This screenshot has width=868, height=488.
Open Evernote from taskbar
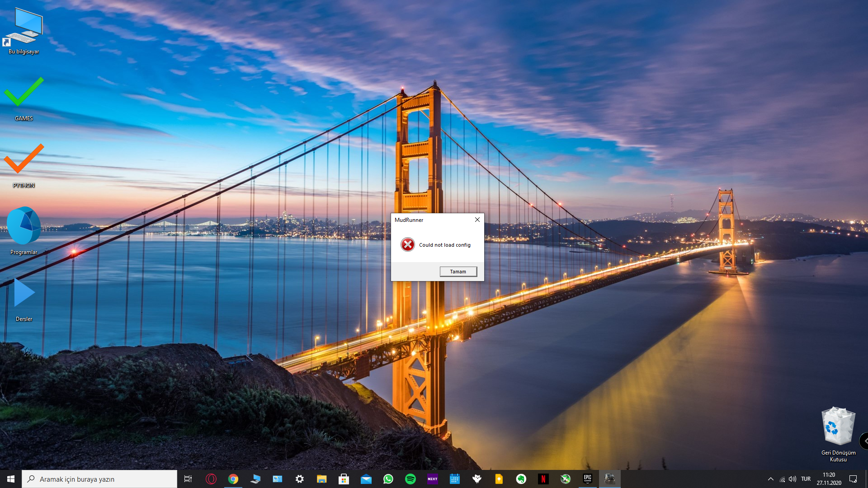521,479
